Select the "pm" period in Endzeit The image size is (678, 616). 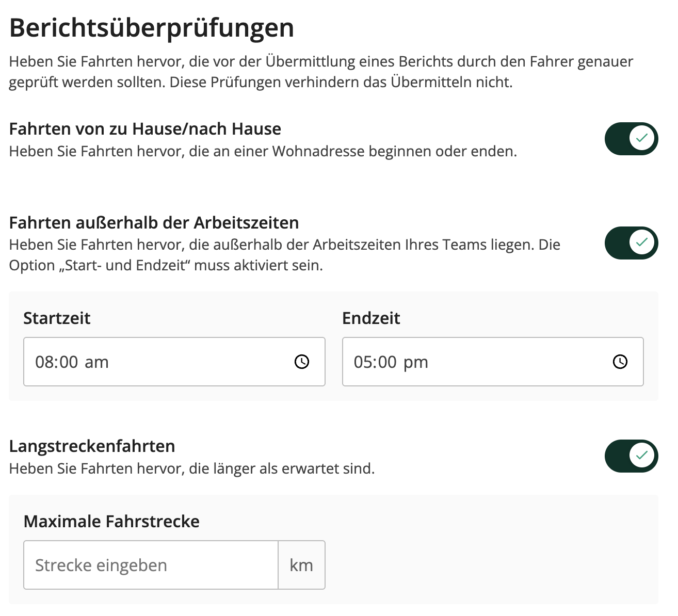pos(416,362)
